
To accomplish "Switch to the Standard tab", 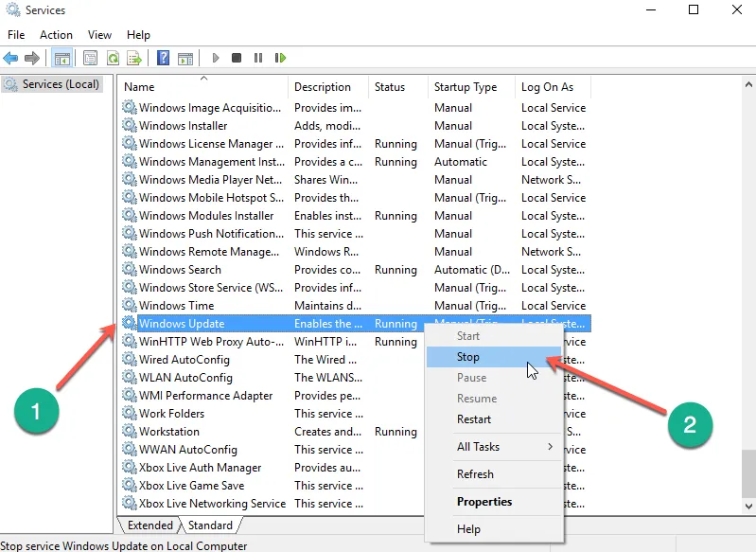I will pyautogui.click(x=210, y=525).
